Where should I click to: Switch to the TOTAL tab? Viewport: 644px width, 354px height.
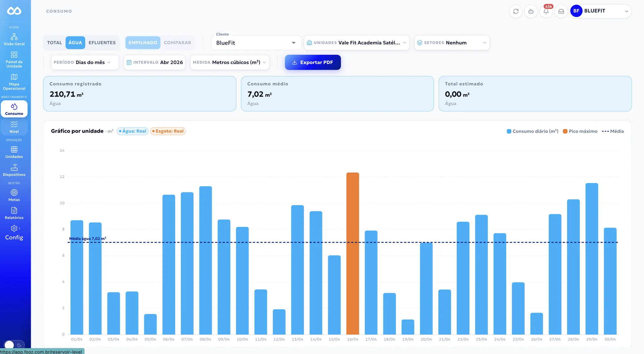click(54, 43)
